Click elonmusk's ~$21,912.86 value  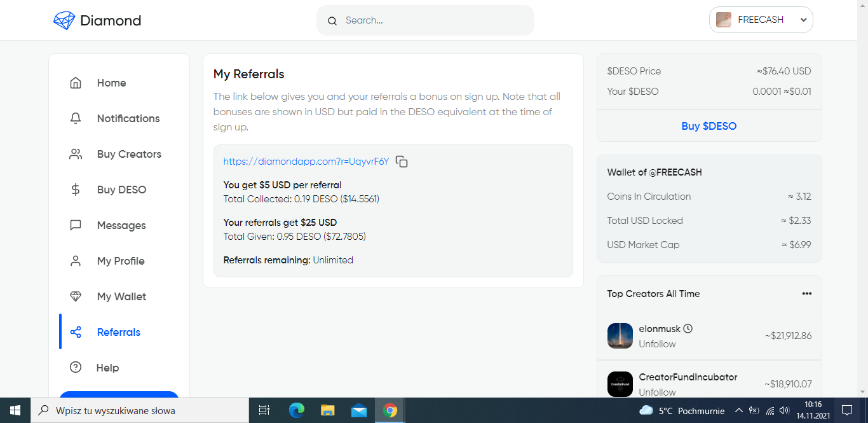click(x=788, y=336)
